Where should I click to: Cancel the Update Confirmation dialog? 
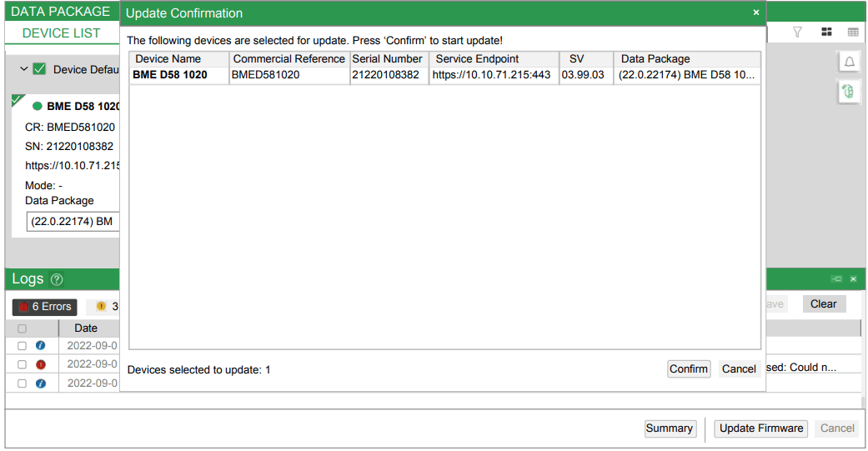pyautogui.click(x=739, y=369)
